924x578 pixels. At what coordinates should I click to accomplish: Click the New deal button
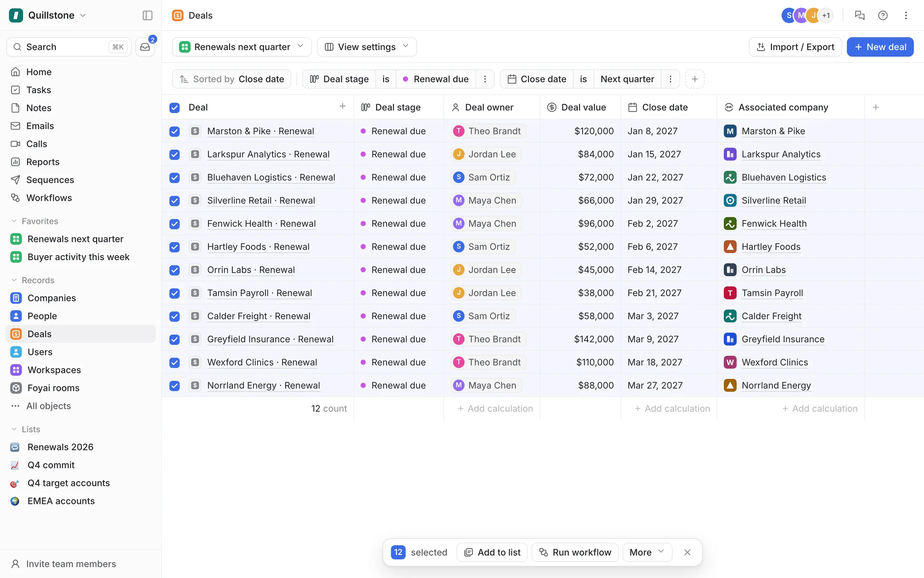[x=880, y=47]
